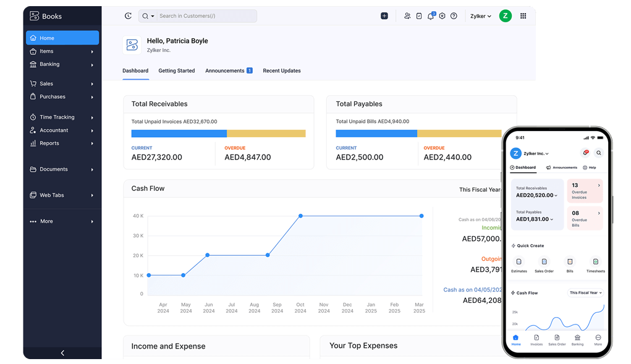Tap the Bills quick create icon on phone
Image resolution: width=631 pixels, height=364 pixels.
(570, 262)
